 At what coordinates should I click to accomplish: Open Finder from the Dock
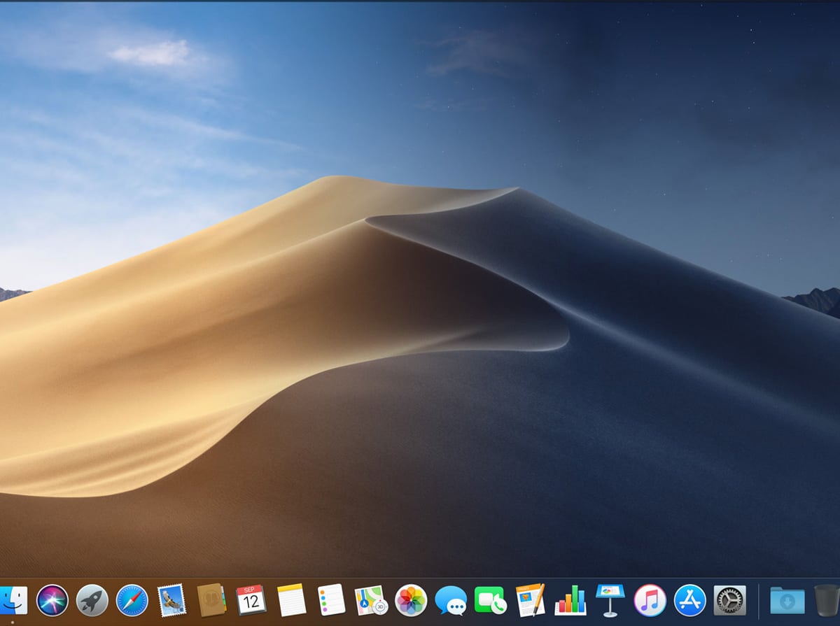pos(13,600)
